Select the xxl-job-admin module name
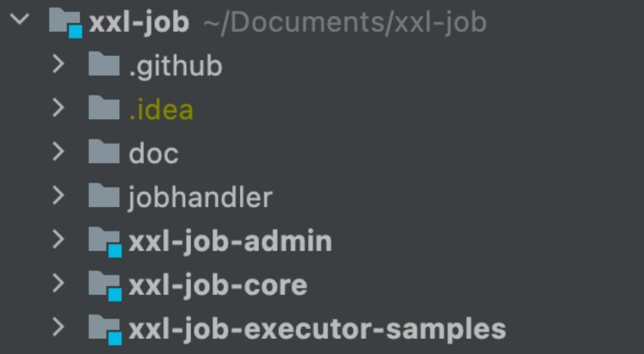The width and height of the screenshot is (644, 354). point(230,241)
